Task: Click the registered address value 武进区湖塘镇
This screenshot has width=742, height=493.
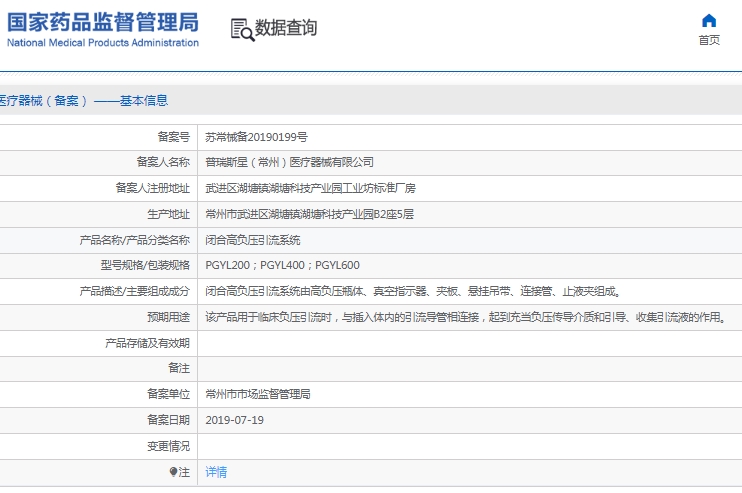Action: [x=310, y=188]
